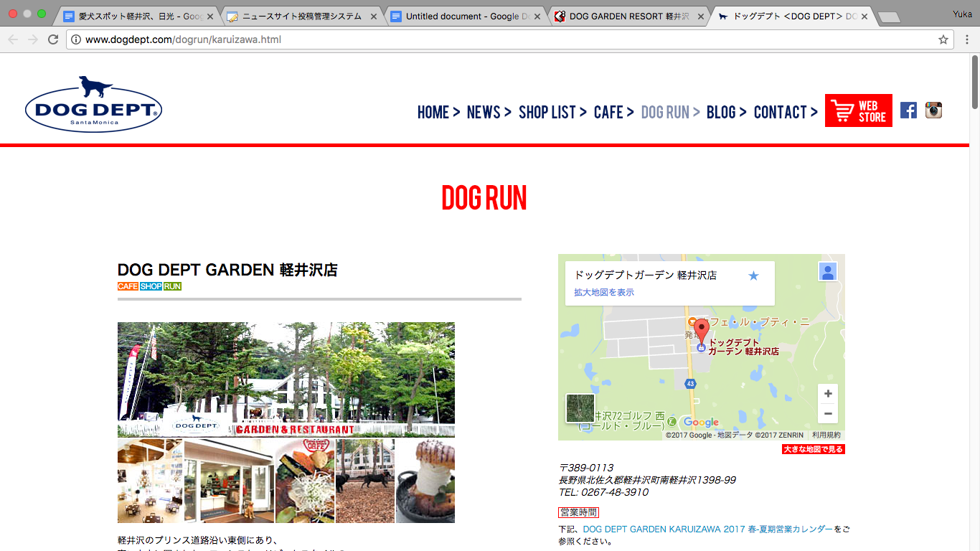Click the red DOG RUN page title
The height and width of the screenshot is (551, 980).
pyautogui.click(x=484, y=197)
